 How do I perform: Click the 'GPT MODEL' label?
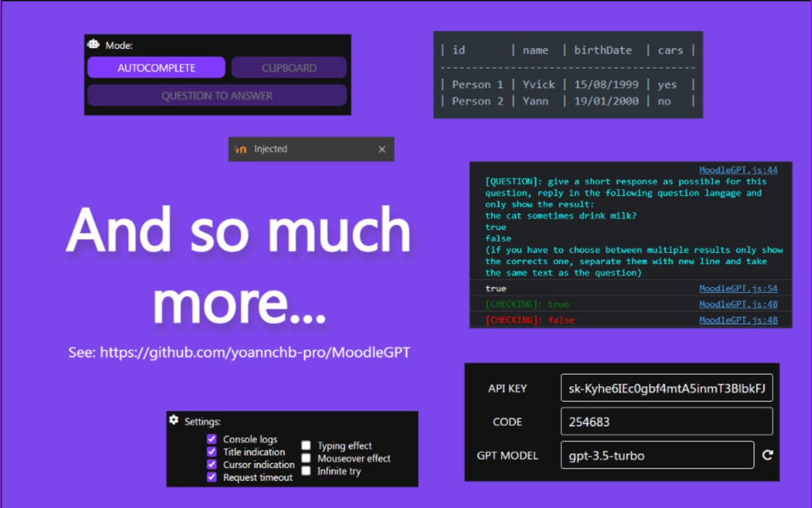(x=507, y=455)
